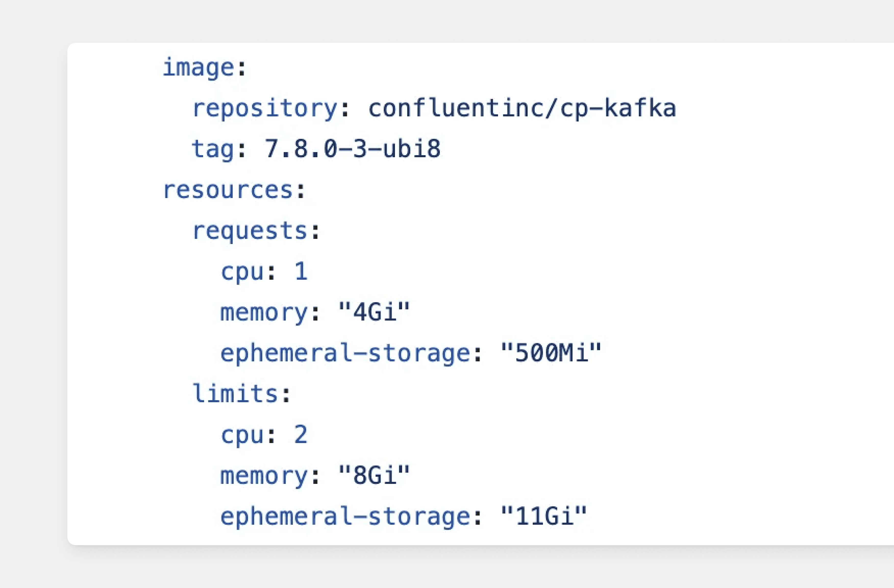
Task: Select the tag value 7.8.0-3-ubi8
Action: click(x=353, y=149)
